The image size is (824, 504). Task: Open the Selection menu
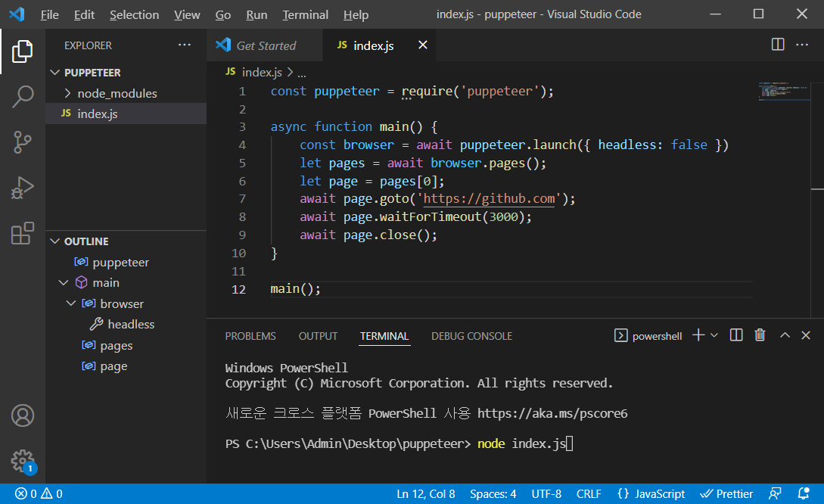click(x=134, y=14)
